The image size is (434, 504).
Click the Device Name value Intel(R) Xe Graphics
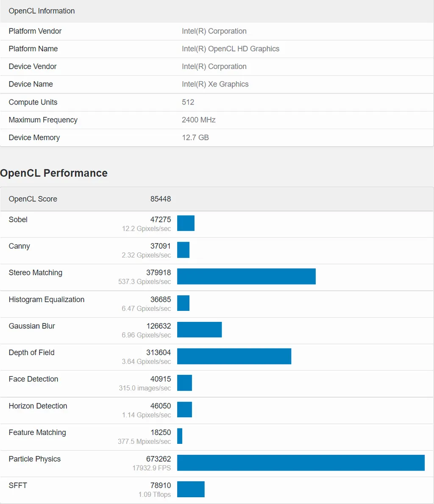[x=215, y=84]
